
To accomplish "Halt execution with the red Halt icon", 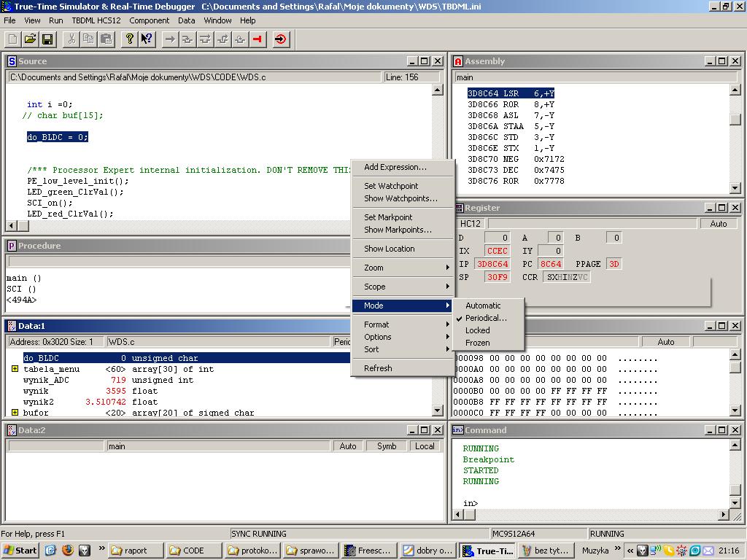I will pyautogui.click(x=258, y=39).
